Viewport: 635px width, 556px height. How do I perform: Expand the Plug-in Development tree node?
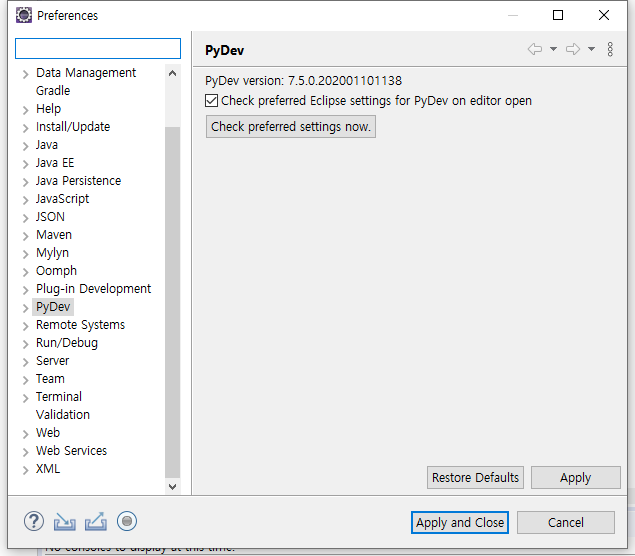(x=26, y=290)
